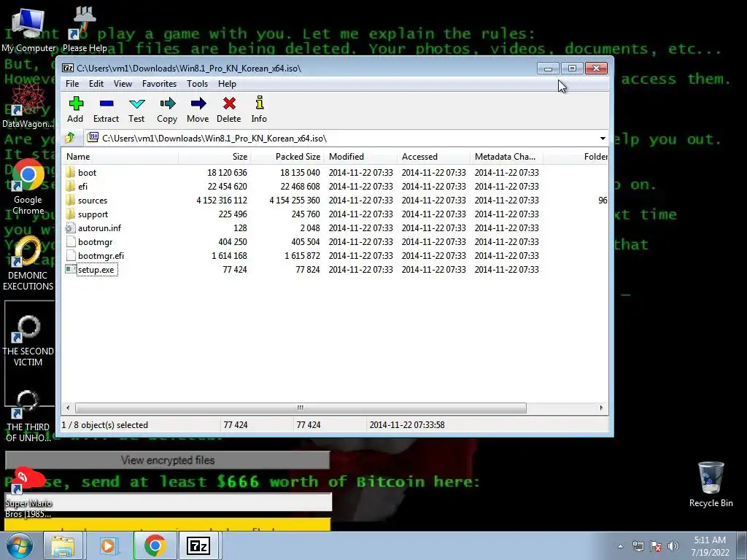
Task: Select the sources folder icon
Action: pyautogui.click(x=71, y=200)
